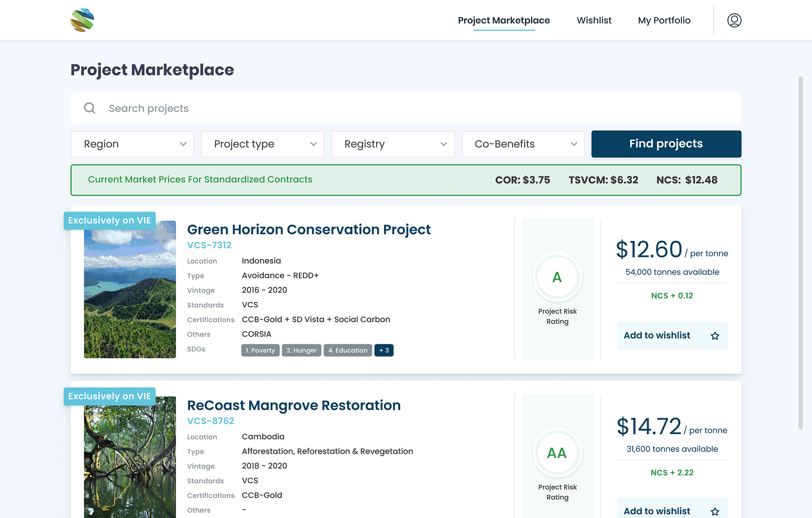Click star icon on ReCoast Mangrove wishlist button

coord(715,512)
